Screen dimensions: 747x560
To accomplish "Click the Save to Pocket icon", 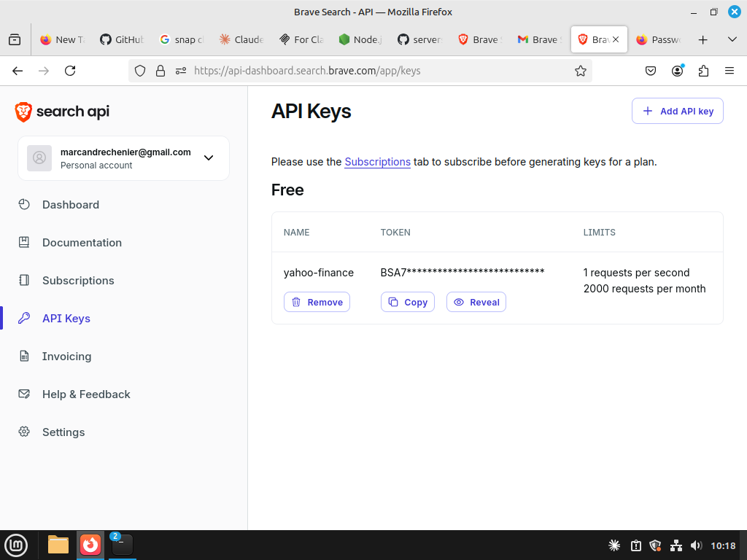I will click(x=651, y=71).
